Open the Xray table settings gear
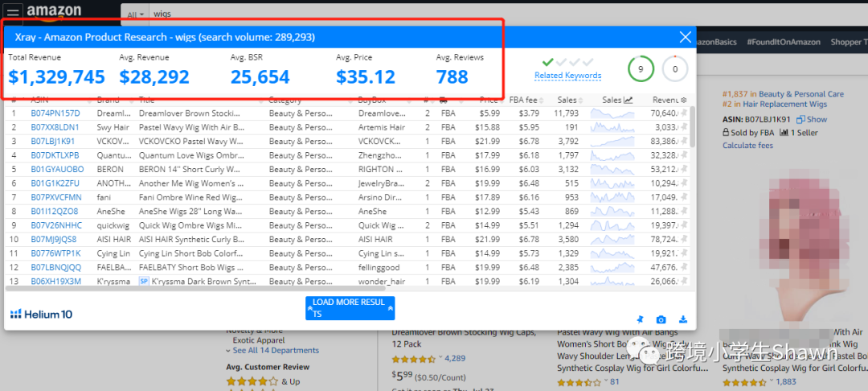Image resolution: width=868 pixels, height=391 pixels. pos(684,101)
